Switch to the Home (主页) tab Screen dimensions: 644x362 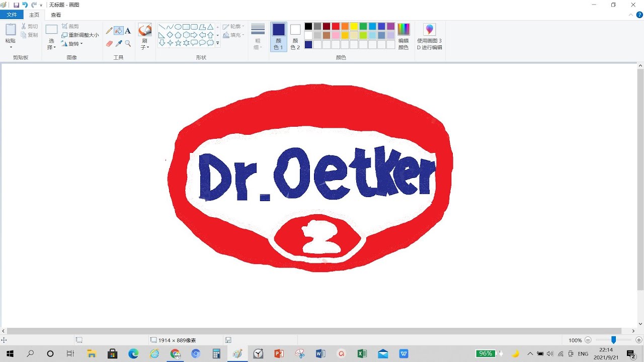(34, 15)
